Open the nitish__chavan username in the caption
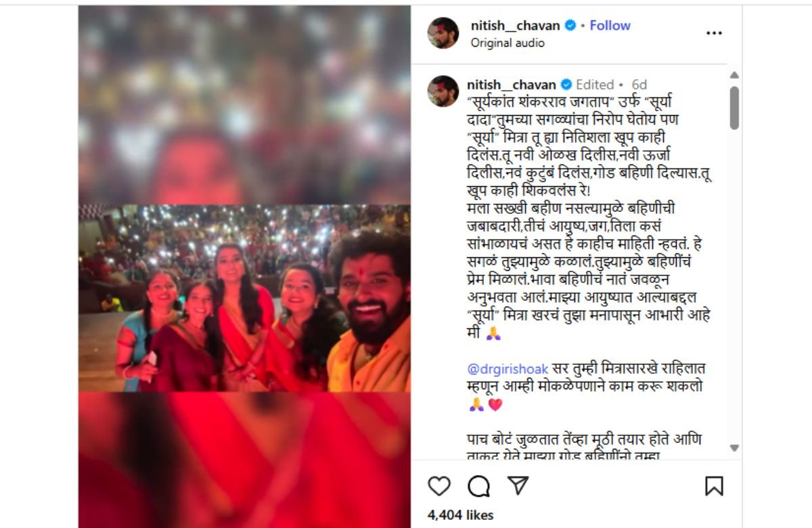This screenshot has height=528, width=812. pyautogui.click(x=512, y=85)
